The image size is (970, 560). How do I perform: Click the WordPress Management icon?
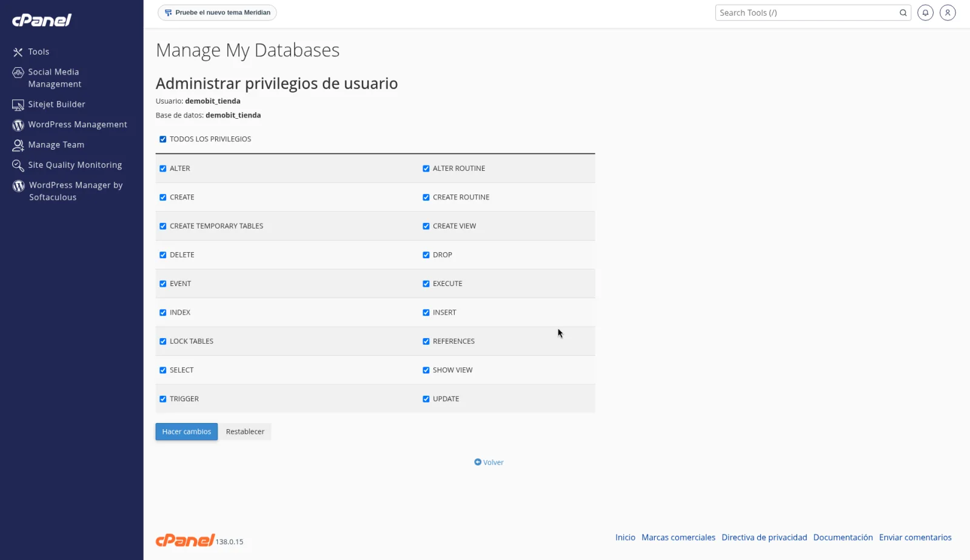pos(18,125)
